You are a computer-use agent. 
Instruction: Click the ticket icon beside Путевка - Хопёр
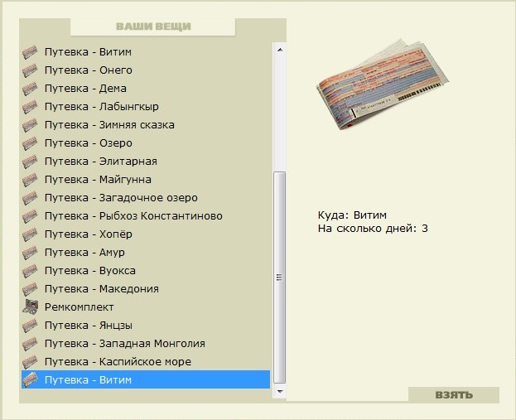click(30, 234)
